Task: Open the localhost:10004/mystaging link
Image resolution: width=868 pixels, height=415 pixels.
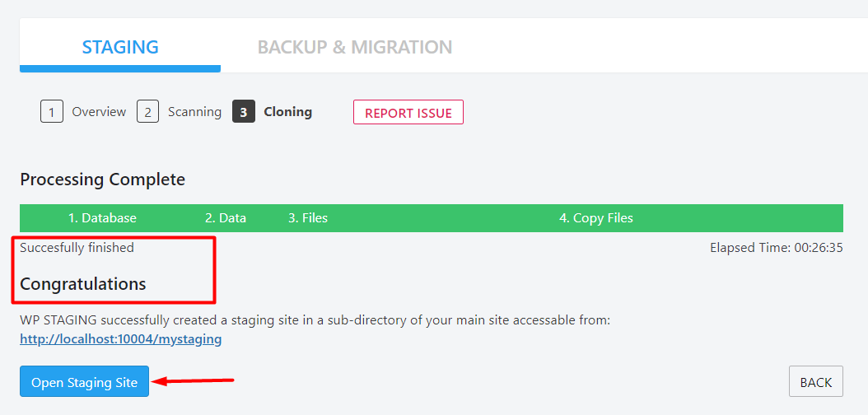Action: (x=121, y=338)
